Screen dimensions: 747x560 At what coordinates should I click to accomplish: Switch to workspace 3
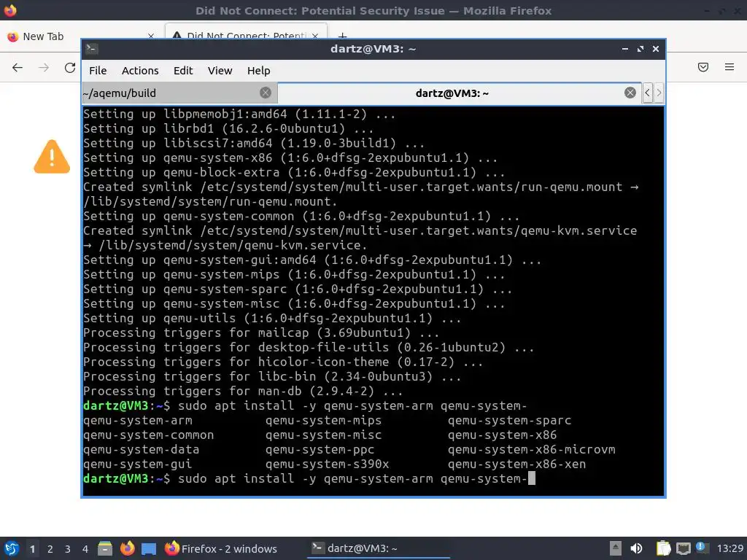(x=68, y=549)
